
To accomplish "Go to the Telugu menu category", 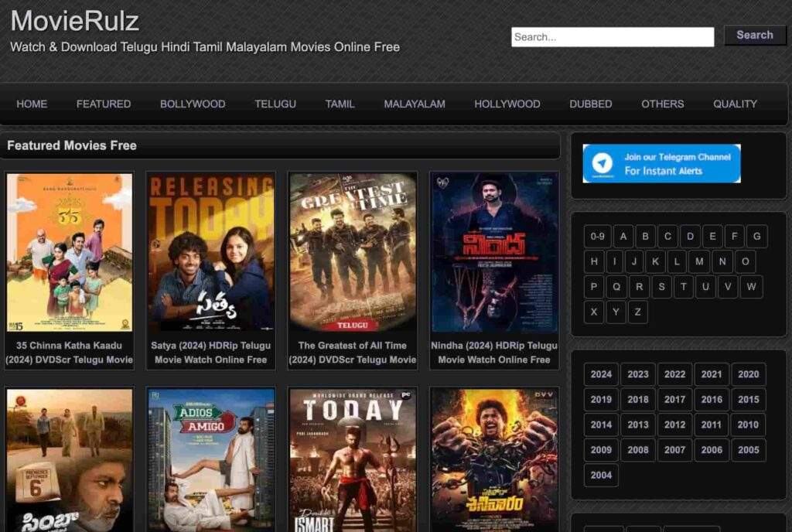I will pos(275,104).
